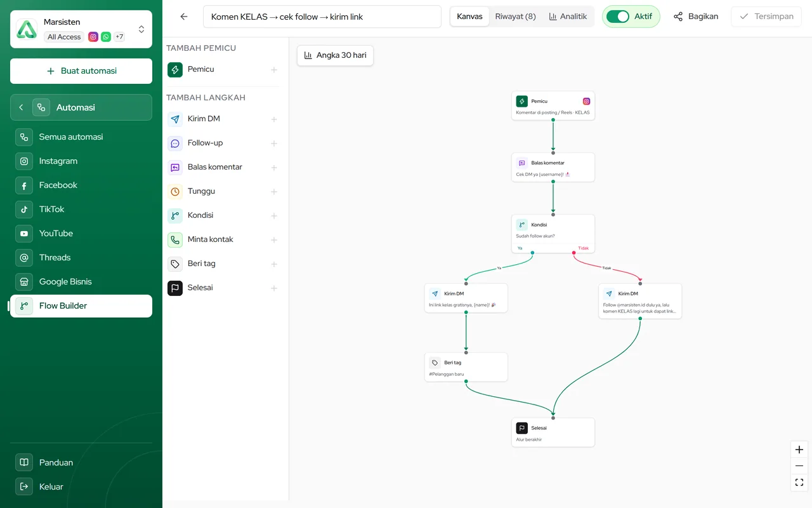This screenshot has width=812, height=508.
Task: Click the Buat automasi button
Action: pos(81,71)
